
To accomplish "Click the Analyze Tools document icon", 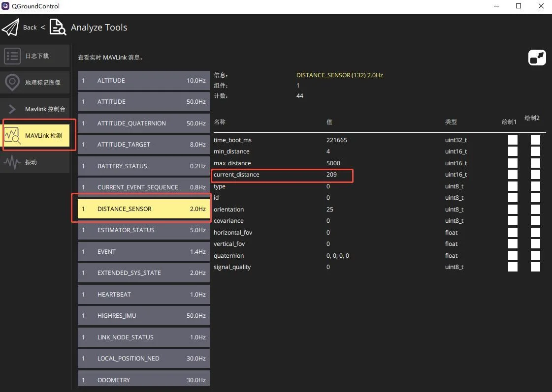I will point(58,27).
